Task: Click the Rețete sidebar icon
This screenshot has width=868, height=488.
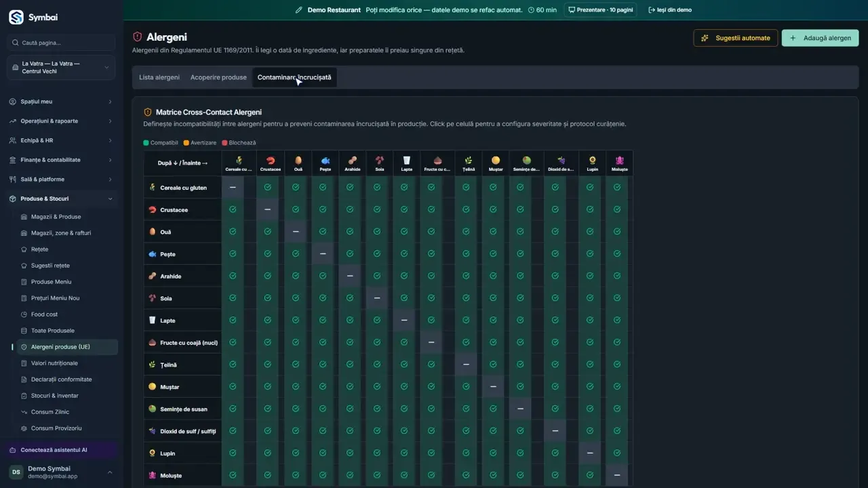Action: coord(24,249)
